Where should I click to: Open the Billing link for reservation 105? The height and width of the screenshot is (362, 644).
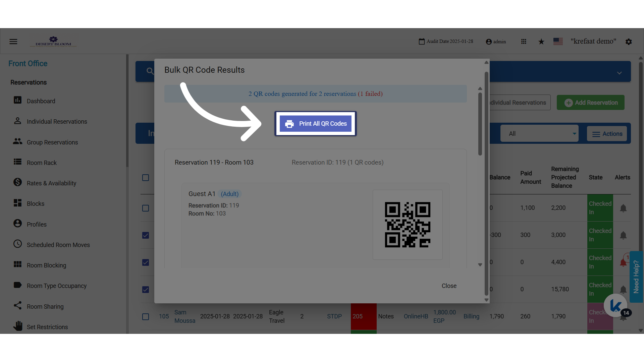[471, 316]
